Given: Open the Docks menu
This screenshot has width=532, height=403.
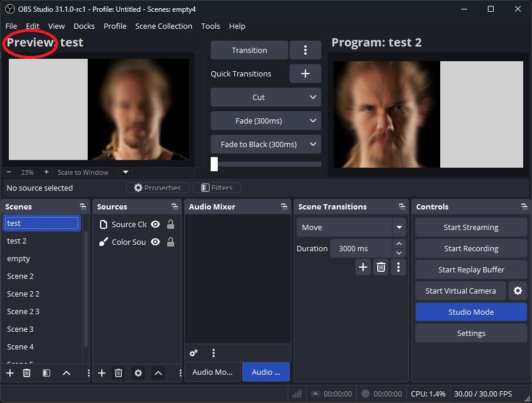Looking at the screenshot, I should (x=84, y=26).
